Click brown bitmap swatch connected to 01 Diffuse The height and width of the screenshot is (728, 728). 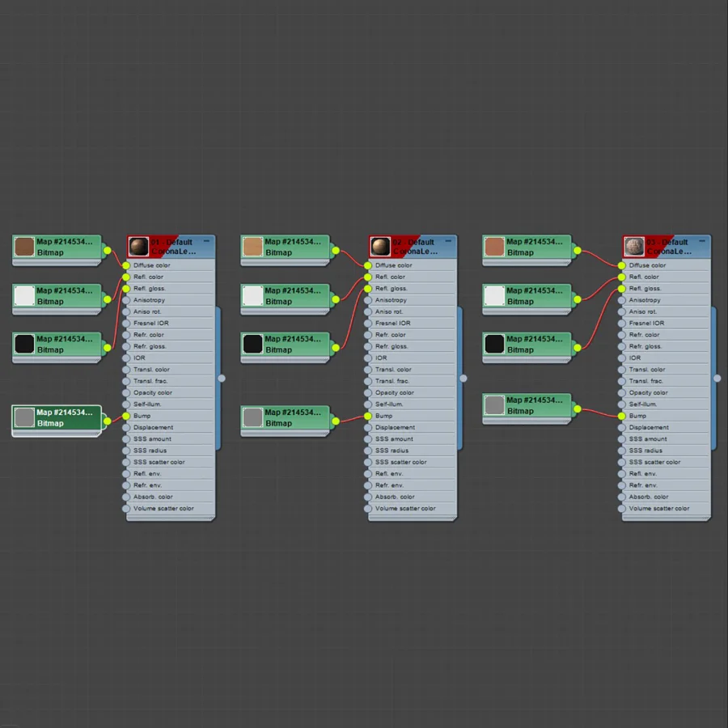(x=24, y=247)
